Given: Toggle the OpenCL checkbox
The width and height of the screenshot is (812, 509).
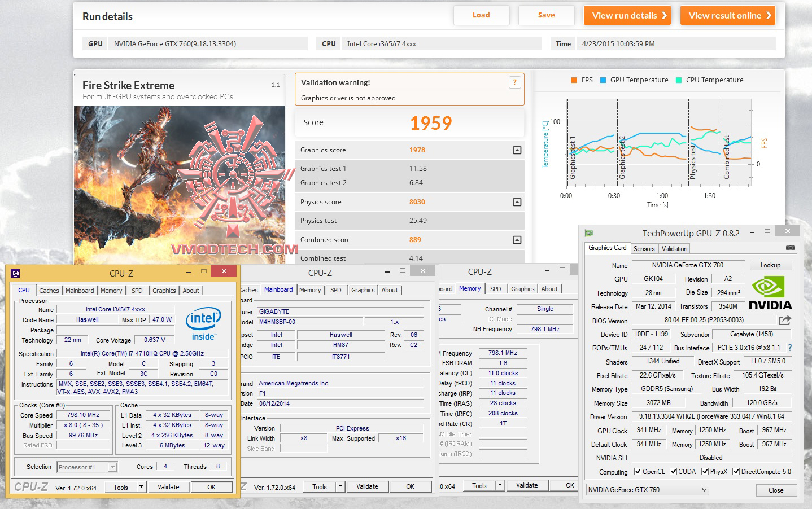Looking at the screenshot, I should point(638,472).
